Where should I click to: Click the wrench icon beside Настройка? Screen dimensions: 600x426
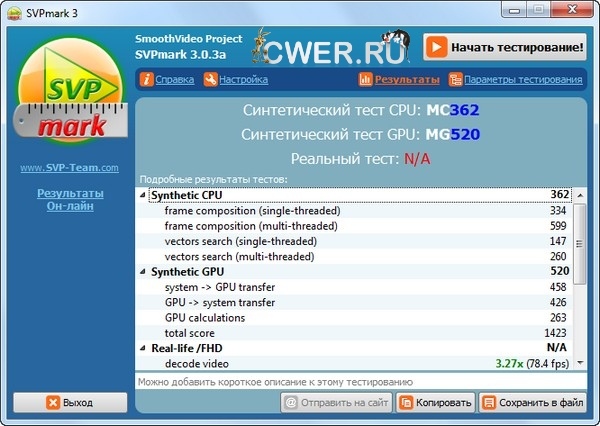coord(208,79)
